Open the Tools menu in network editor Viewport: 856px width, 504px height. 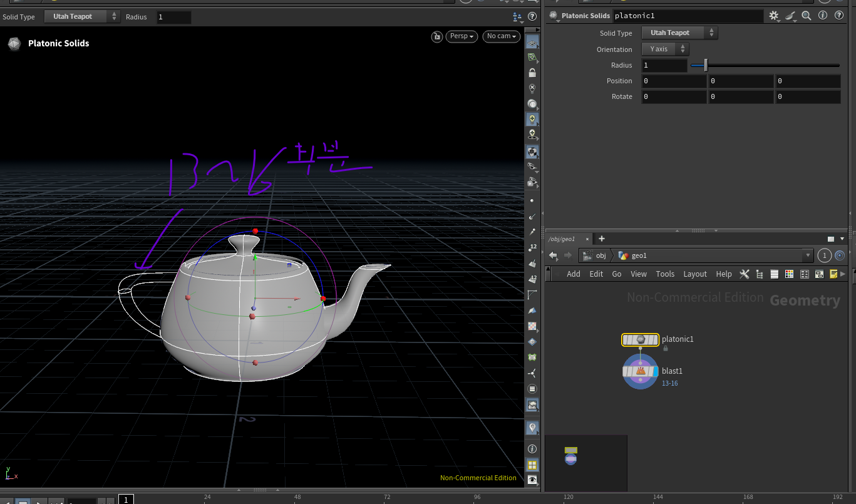[x=665, y=274]
